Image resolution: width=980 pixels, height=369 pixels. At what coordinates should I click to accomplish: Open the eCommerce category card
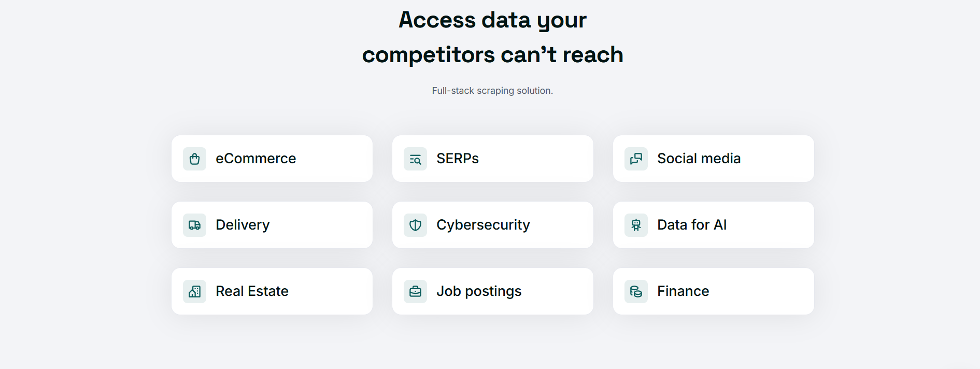point(272,159)
